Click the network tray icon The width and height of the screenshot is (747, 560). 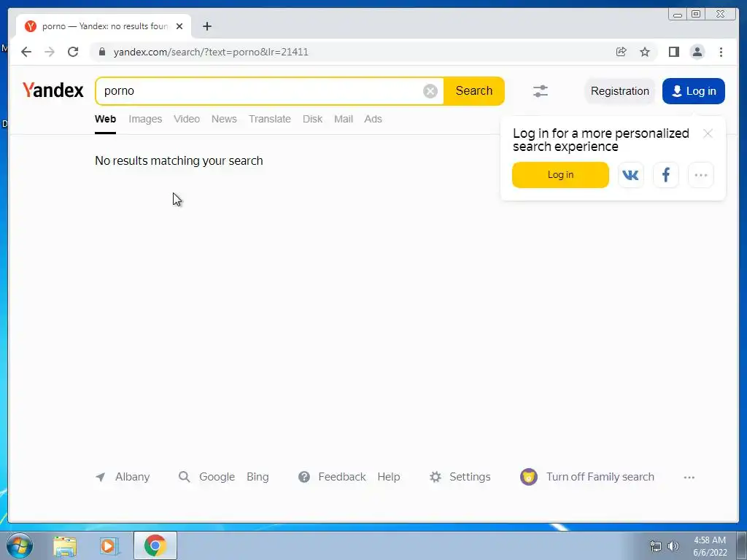point(656,546)
